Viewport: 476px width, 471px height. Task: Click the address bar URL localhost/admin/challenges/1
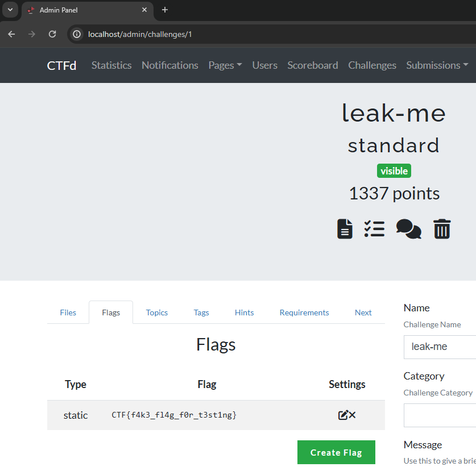140,34
